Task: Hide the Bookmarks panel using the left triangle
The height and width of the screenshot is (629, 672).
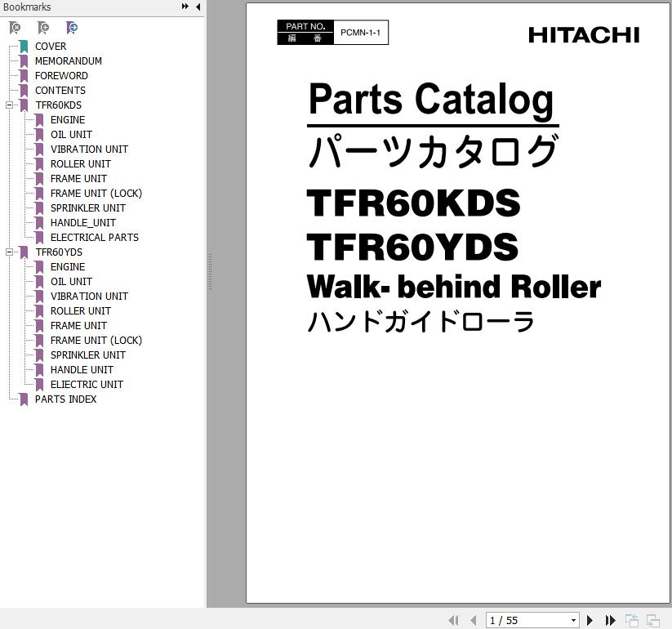Action: (198, 7)
